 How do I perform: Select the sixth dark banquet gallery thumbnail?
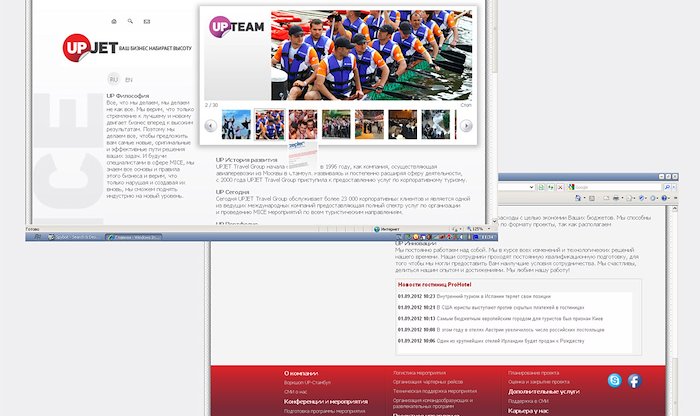point(402,125)
